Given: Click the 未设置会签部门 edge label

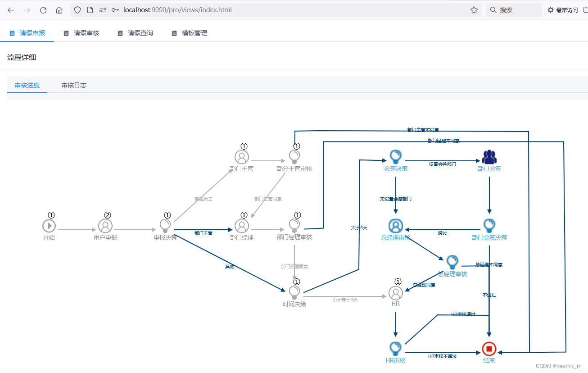Looking at the screenshot, I should (395, 199).
